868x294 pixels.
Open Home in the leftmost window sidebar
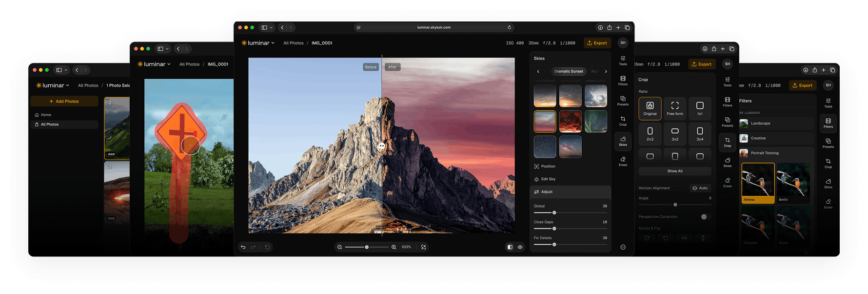pyautogui.click(x=64, y=115)
